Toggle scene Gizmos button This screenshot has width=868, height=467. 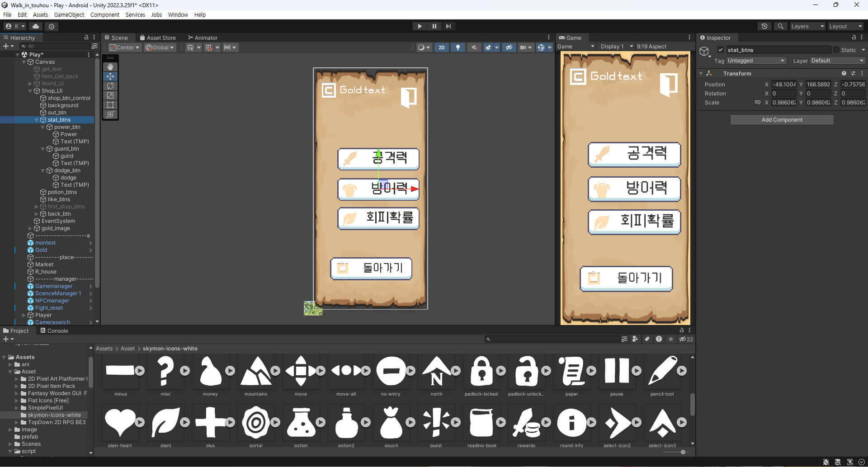tap(541, 47)
